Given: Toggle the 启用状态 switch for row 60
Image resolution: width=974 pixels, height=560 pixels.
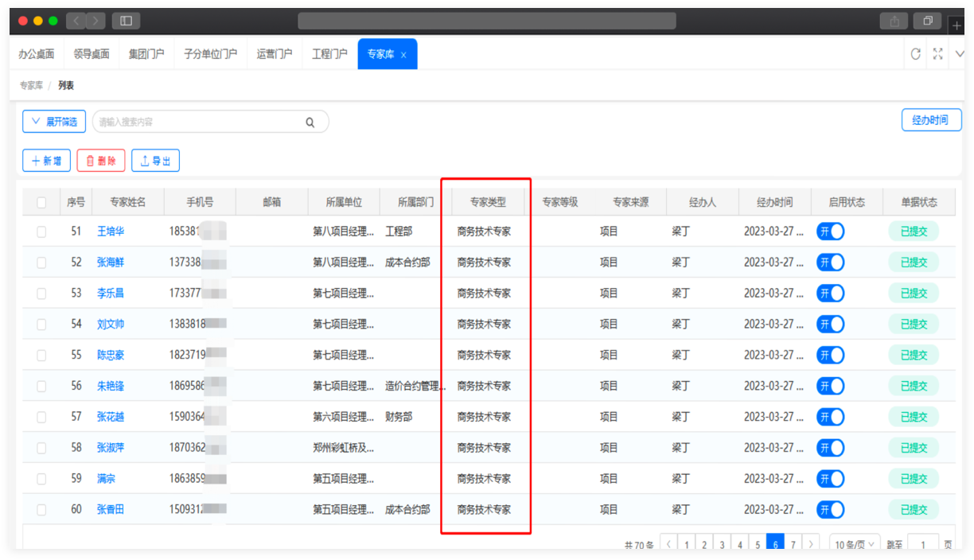Looking at the screenshot, I should point(830,510).
